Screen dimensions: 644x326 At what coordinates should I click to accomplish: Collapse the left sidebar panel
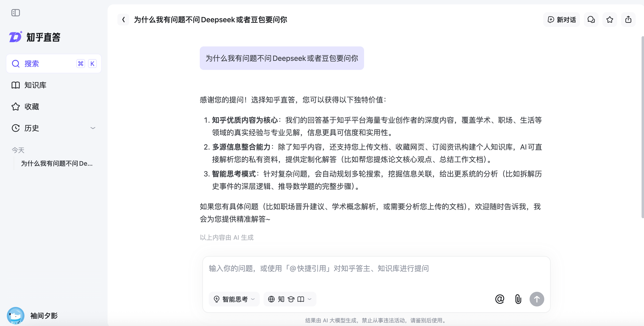15,13
